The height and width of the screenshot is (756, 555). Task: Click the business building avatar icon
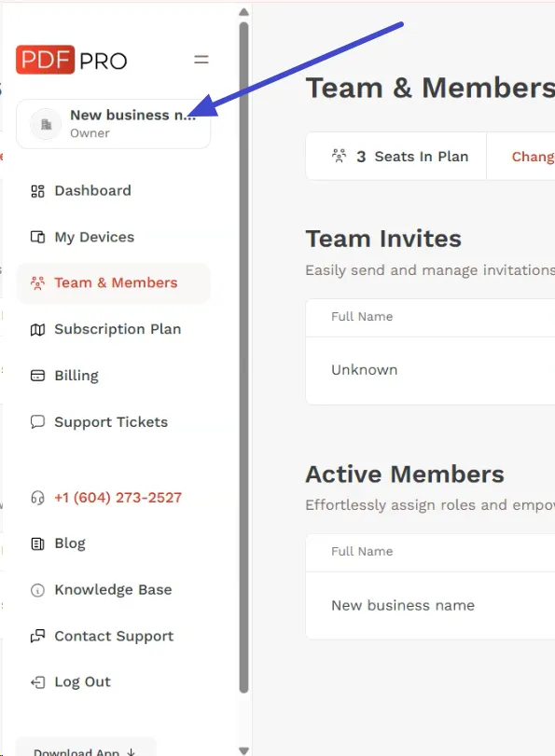(x=46, y=124)
